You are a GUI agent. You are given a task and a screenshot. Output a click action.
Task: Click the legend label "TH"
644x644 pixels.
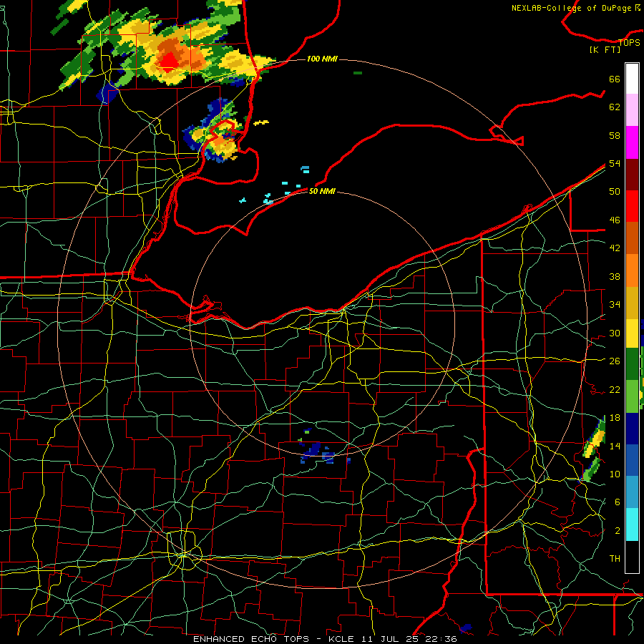pos(615,558)
